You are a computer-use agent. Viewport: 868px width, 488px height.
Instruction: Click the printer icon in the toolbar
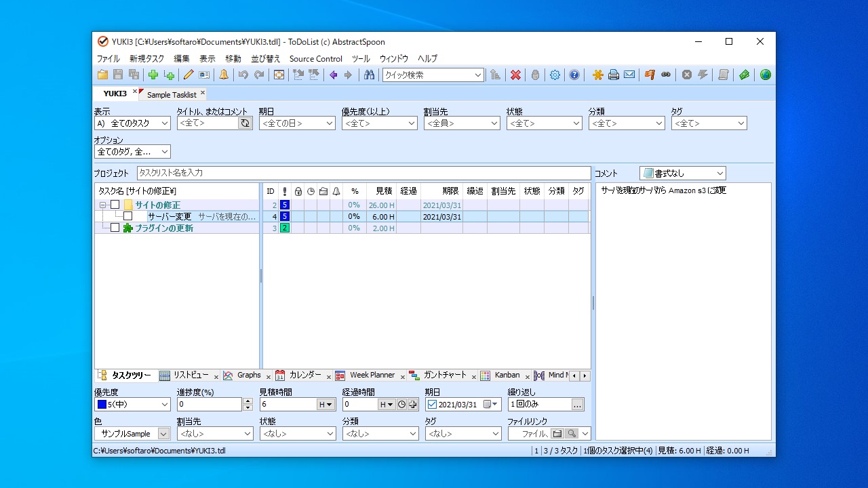coord(614,75)
